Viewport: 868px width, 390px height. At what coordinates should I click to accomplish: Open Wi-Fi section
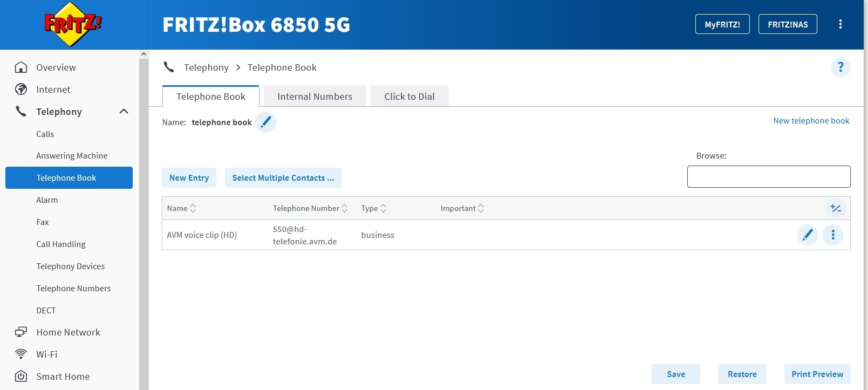(47, 354)
